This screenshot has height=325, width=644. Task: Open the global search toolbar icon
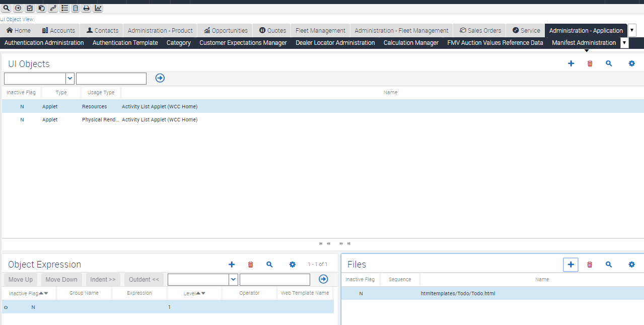[6, 8]
